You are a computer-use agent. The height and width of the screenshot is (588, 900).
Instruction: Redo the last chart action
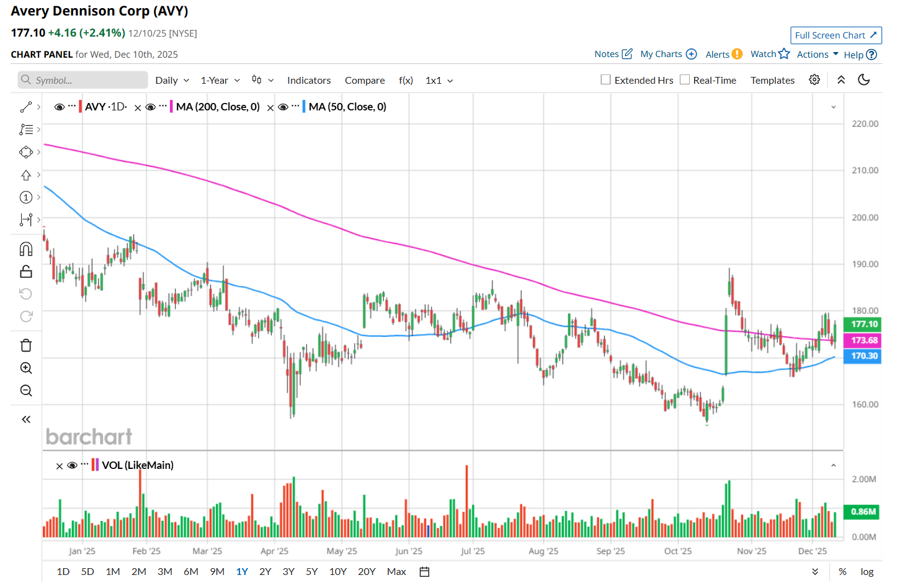[x=26, y=316]
